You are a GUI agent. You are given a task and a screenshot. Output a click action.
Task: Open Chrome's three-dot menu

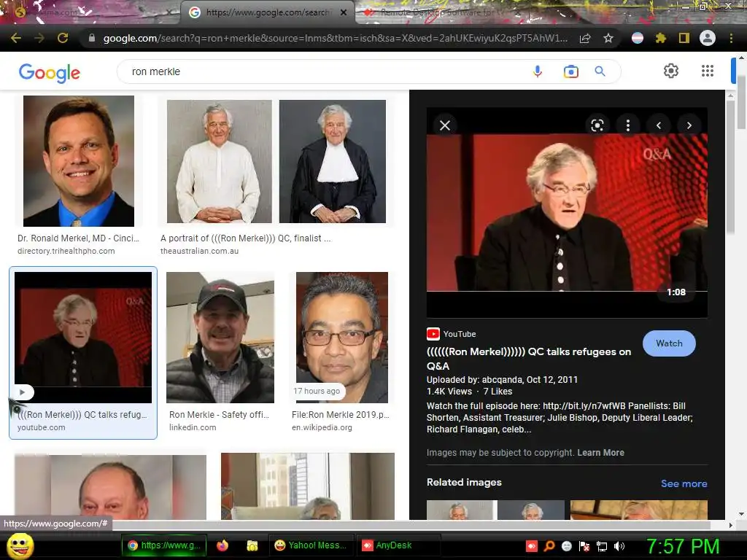[x=731, y=38]
